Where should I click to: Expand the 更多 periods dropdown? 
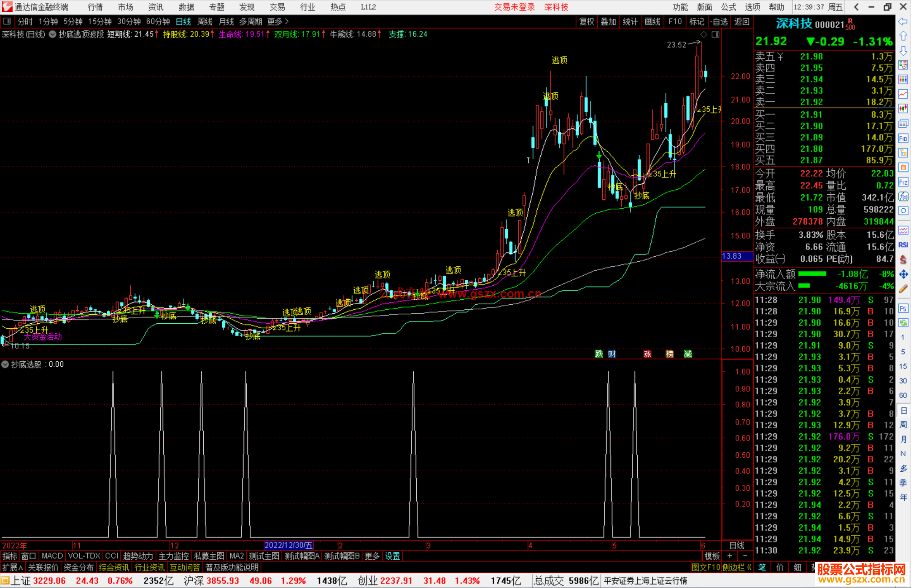point(278,21)
